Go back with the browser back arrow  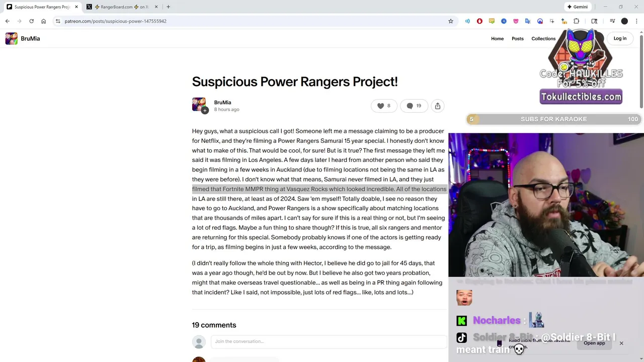7,21
